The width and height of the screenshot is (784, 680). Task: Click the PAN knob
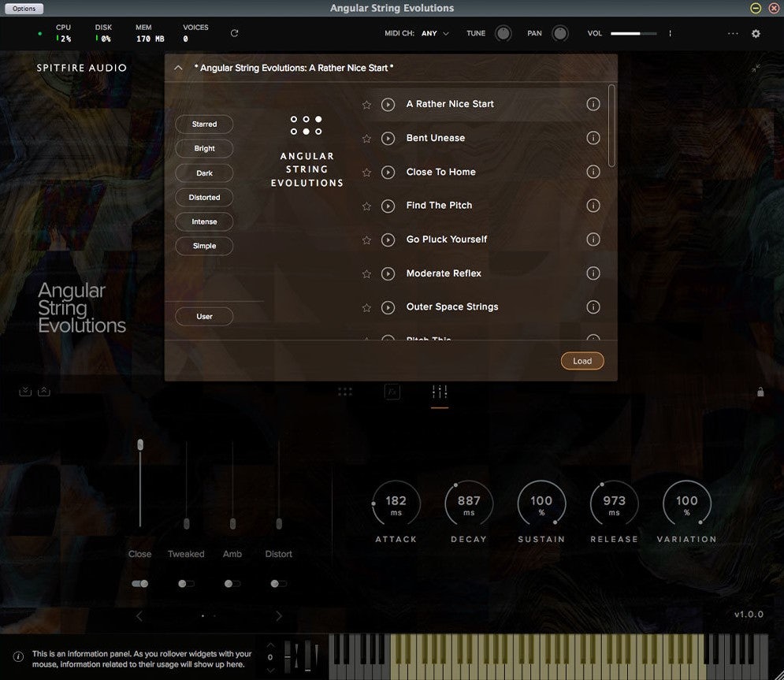pyautogui.click(x=560, y=34)
